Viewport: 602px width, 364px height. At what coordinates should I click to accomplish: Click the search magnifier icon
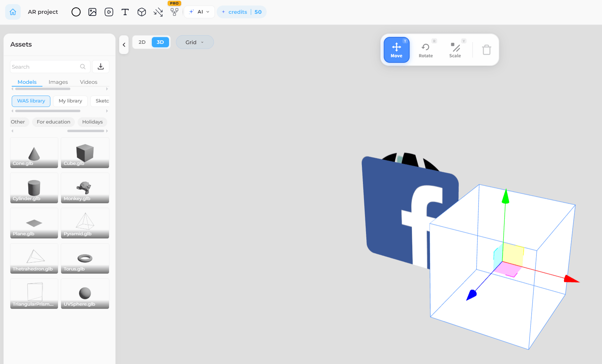pos(83,67)
